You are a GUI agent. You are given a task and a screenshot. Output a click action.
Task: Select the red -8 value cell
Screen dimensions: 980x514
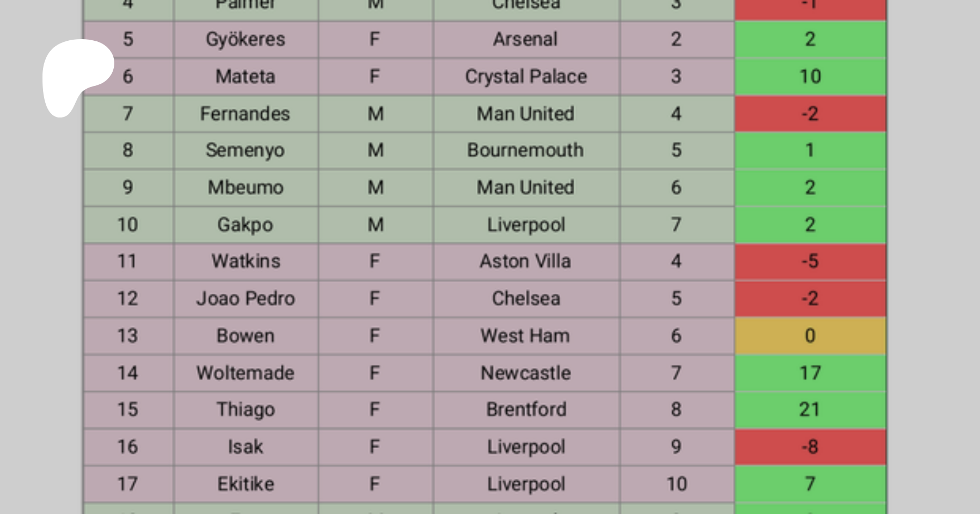810,447
